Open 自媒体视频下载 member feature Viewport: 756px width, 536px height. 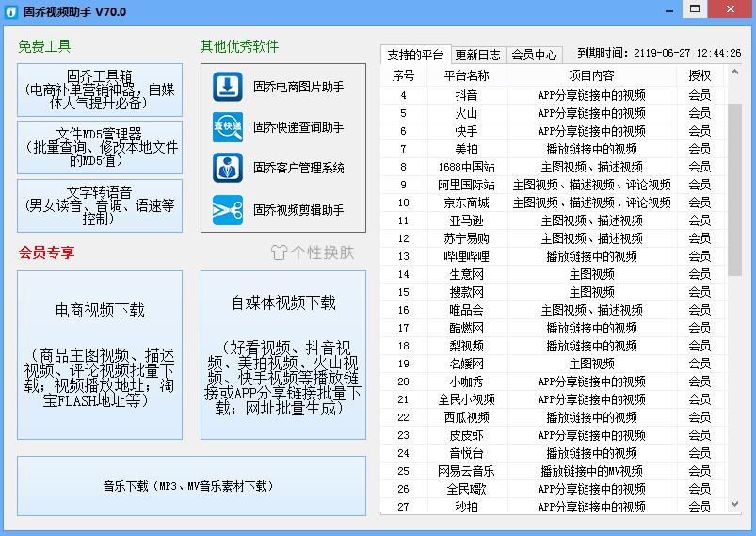click(283, 355)
